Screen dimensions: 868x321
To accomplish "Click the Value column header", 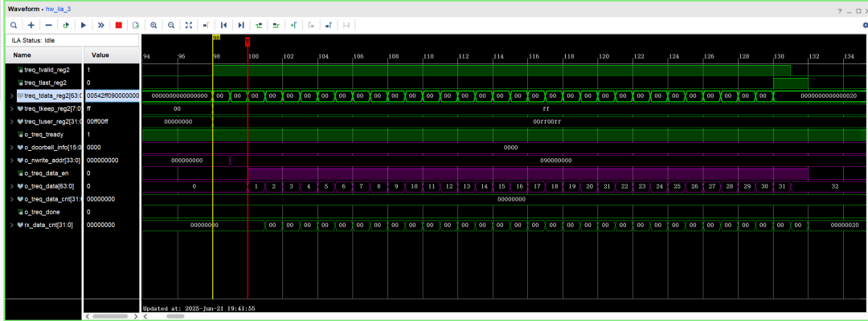I will tap(111, 55).
